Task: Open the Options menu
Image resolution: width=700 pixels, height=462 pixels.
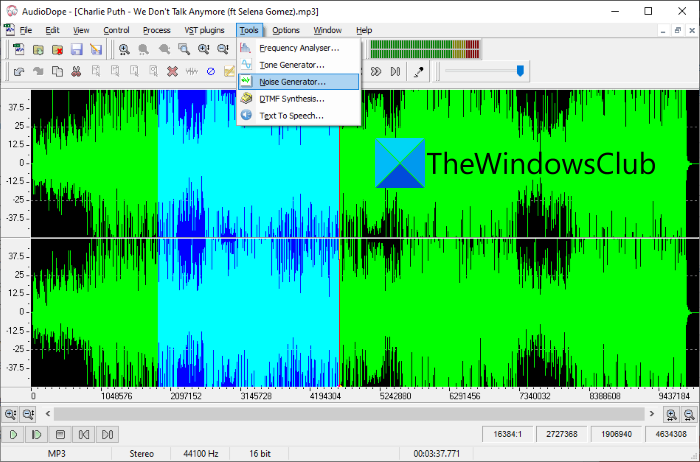Action: point(286,30)
